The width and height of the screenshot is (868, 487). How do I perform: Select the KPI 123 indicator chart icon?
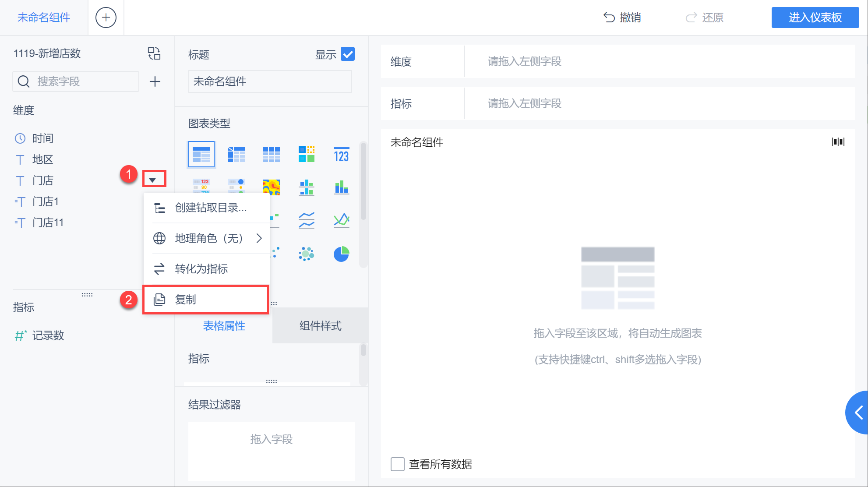[x=341, y=155]
